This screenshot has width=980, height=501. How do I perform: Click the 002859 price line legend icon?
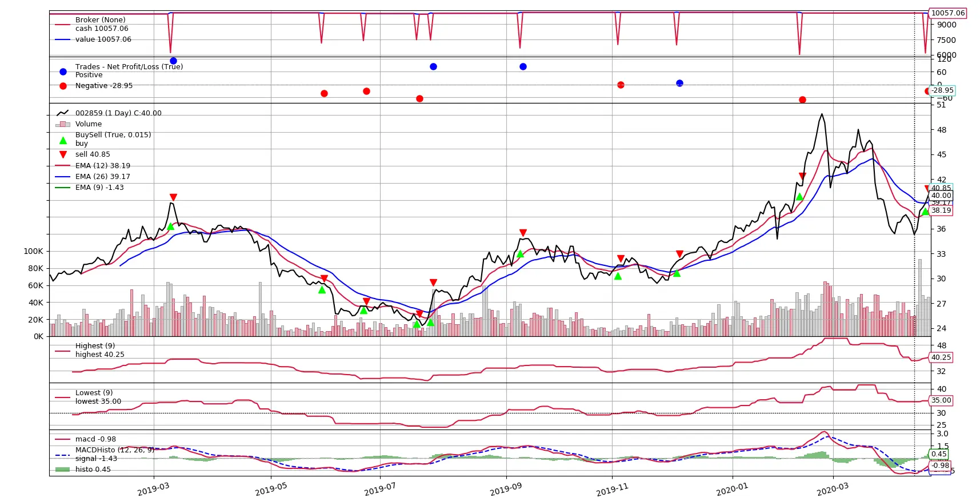pos(63,113)
